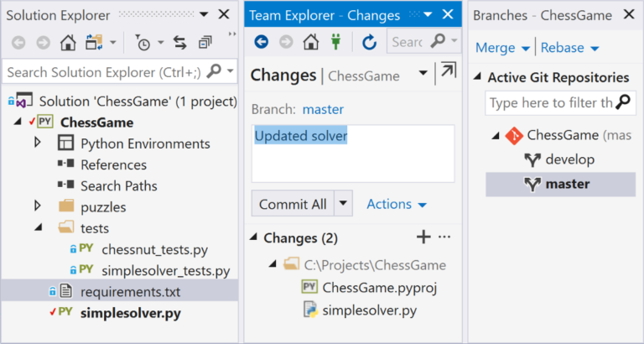
Task: Expand the puzzles folder
Action: 38,206
